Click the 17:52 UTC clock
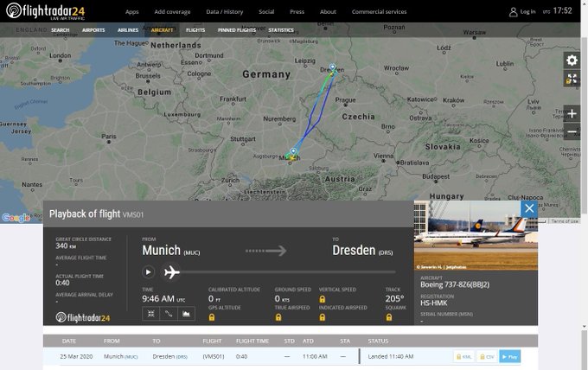588x370 pixels. pos(557,11)
